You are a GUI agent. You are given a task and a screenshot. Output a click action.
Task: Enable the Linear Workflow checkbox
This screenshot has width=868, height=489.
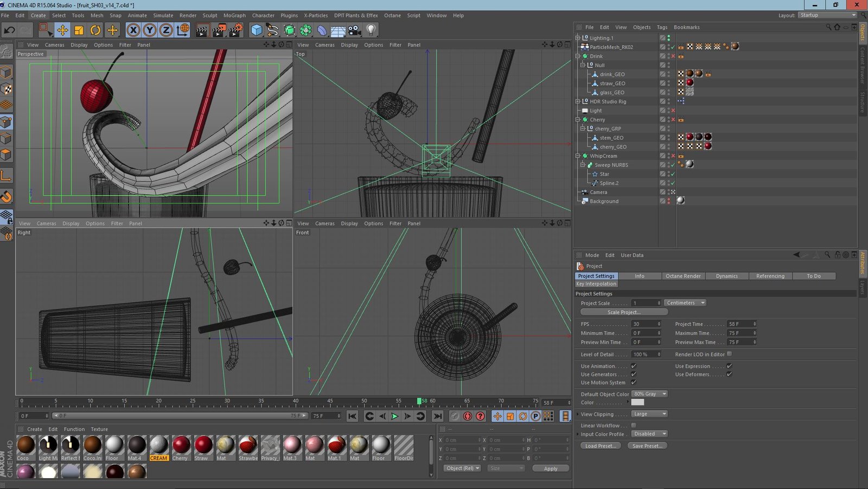[634, 426]
